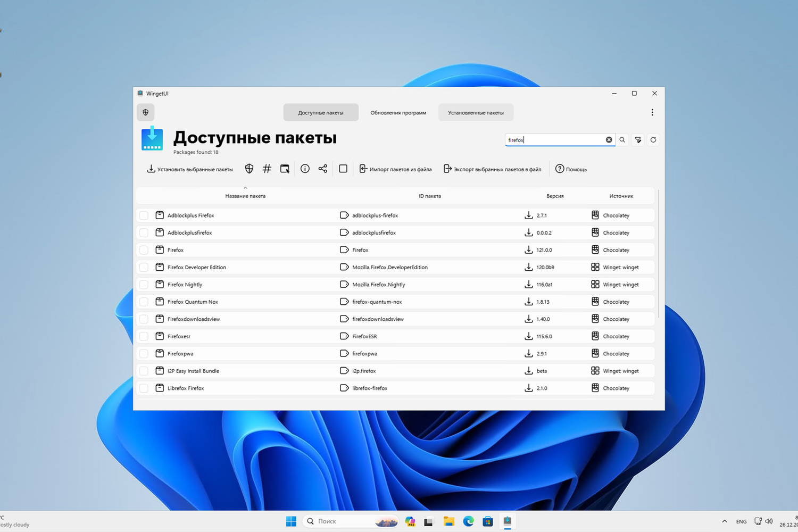This screenshot has width=798, height=532.
Task: Check the box for the Firefox package
Action: (144, 250)
